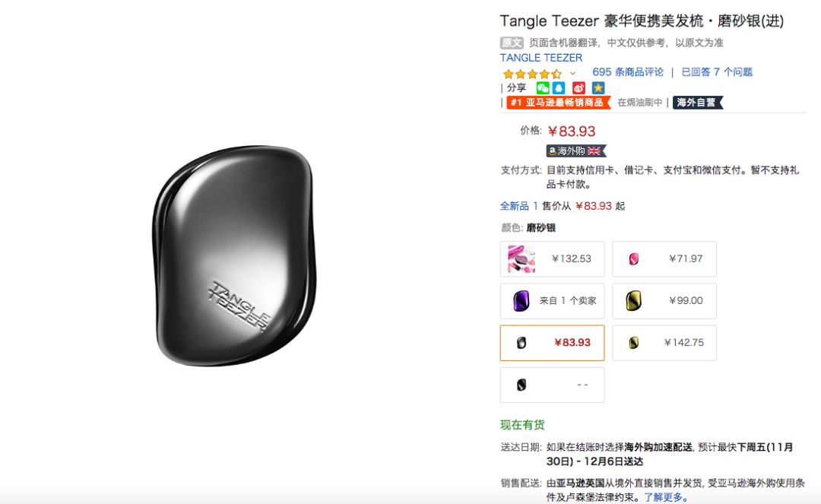
Task: Visit the TANGLE TEEZER brand link
Action: pos(541,58)
